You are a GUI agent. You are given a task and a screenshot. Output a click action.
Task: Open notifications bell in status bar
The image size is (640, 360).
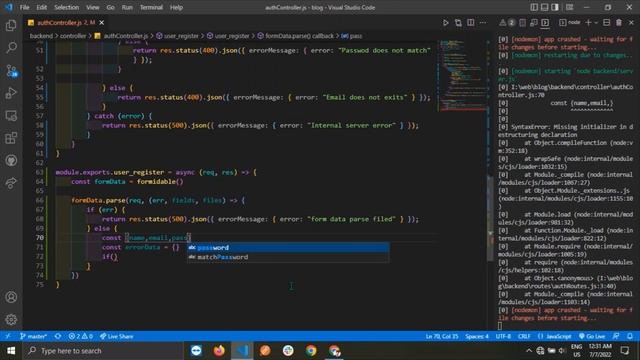pyautogui.click(x=630, y=336)
